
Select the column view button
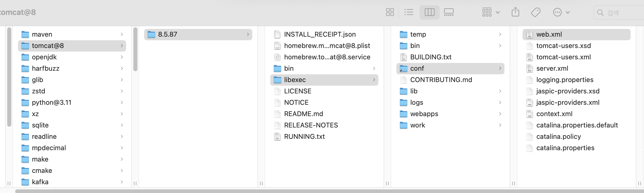pos(429,12)
